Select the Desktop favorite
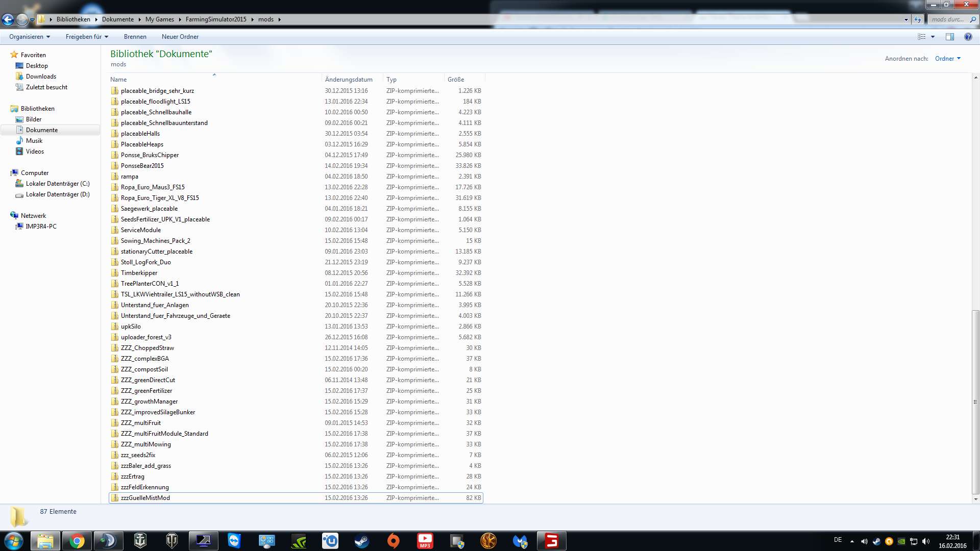This screenshot has width=980, height=551. [x=37, y=66]
